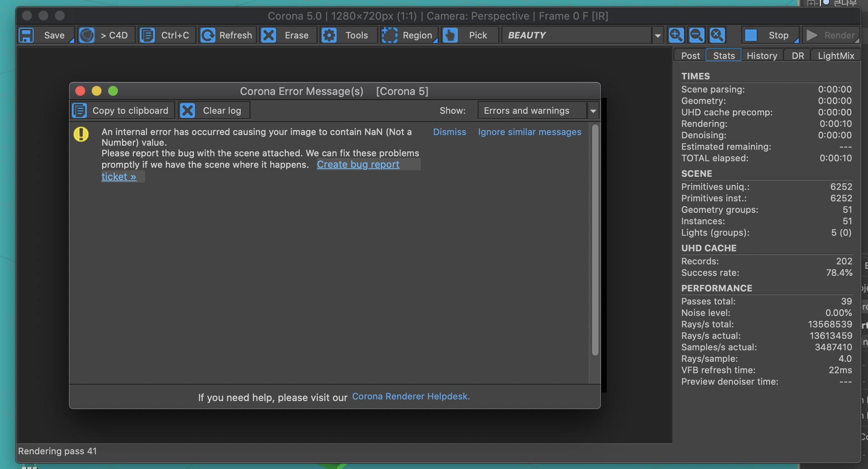Viewport: 868px width, 469px height.
Task: Click Copy to clipboard icon in error dialog
Action: (79, 110)
